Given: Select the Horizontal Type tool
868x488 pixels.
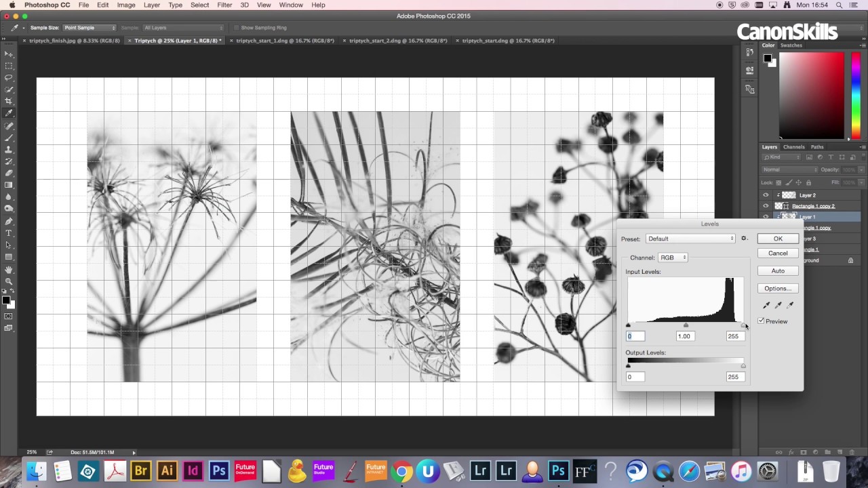Looking at the screenshot, I should pyautogui.click(x=9, y=233).
